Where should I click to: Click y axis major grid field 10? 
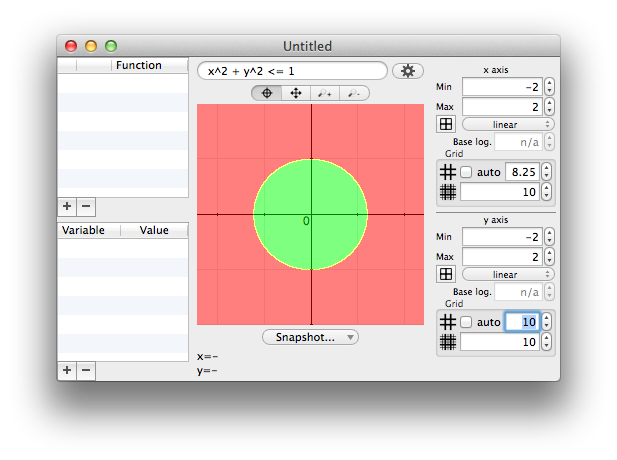[523, 322]
